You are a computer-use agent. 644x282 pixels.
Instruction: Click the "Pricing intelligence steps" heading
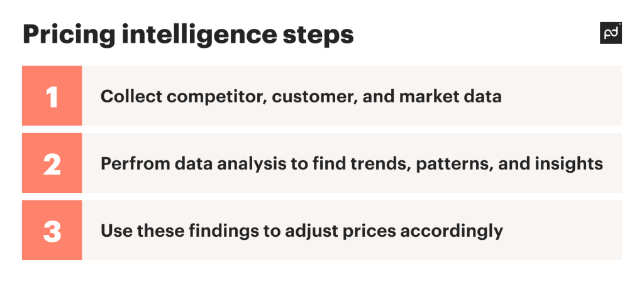click(188, 35)
